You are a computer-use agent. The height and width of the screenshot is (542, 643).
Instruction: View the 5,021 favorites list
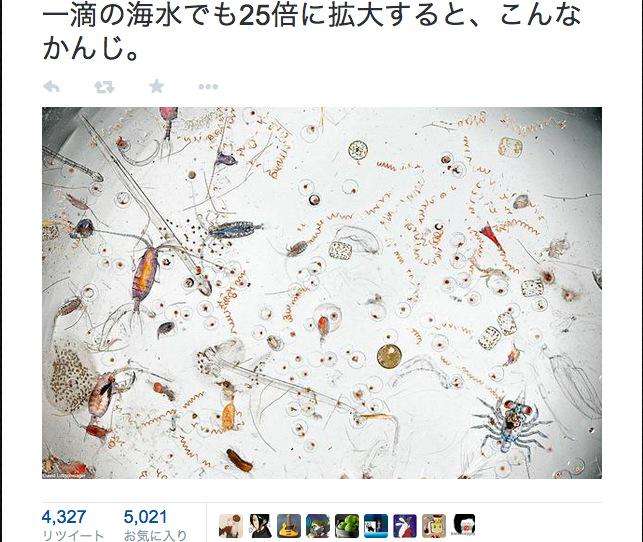(x=146, y=517)
